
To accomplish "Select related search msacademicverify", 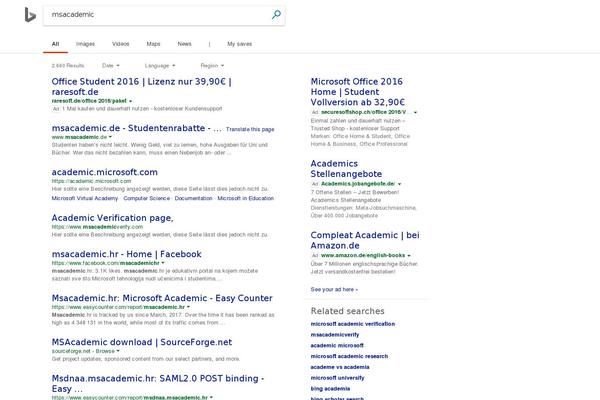I will (x=335, y=335).
